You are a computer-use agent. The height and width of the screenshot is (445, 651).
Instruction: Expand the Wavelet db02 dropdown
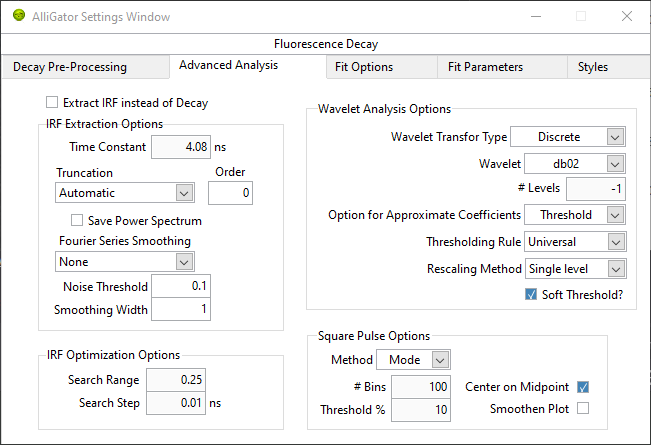(x=575, y=164)
